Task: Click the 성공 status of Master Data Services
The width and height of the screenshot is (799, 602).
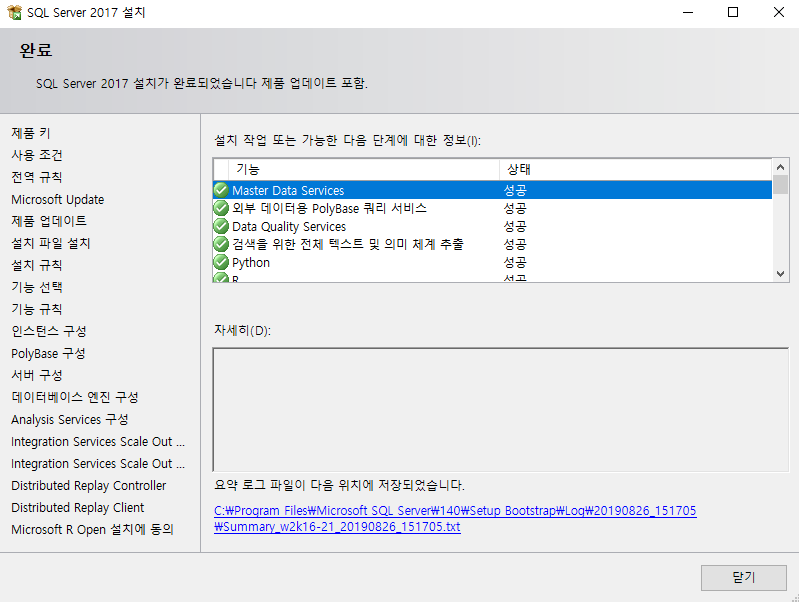Action: [515, 190]
